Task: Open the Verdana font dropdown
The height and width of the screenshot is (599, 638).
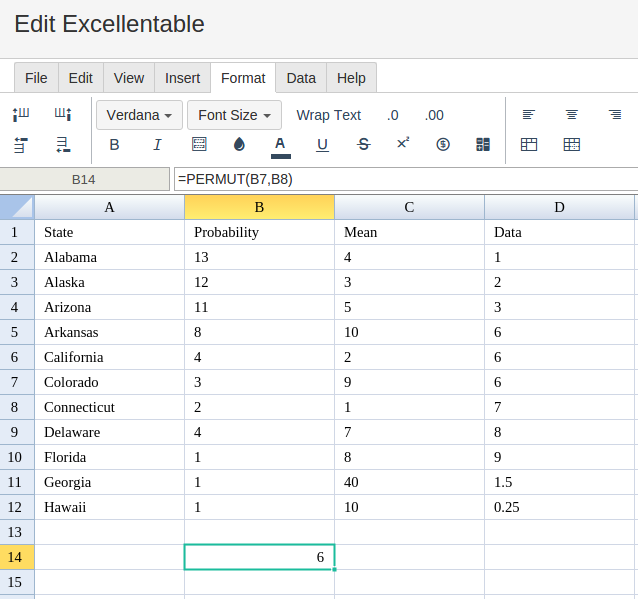Action: (139, 115)
